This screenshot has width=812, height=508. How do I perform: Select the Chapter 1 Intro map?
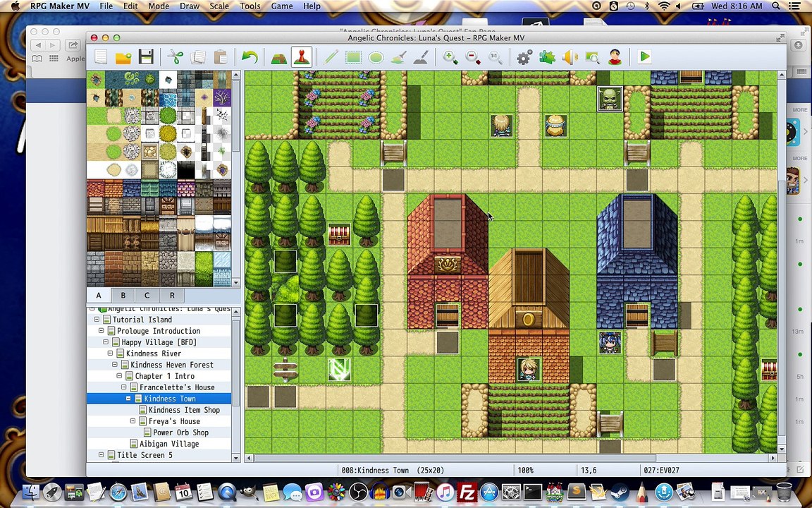pyautogui.click(x=165, y=376)
